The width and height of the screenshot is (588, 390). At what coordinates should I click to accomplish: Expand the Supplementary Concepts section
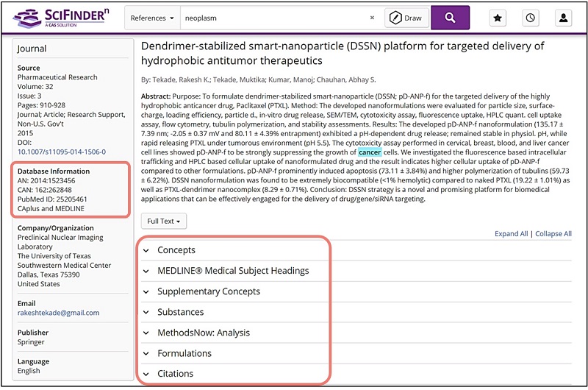coord(208,291)
